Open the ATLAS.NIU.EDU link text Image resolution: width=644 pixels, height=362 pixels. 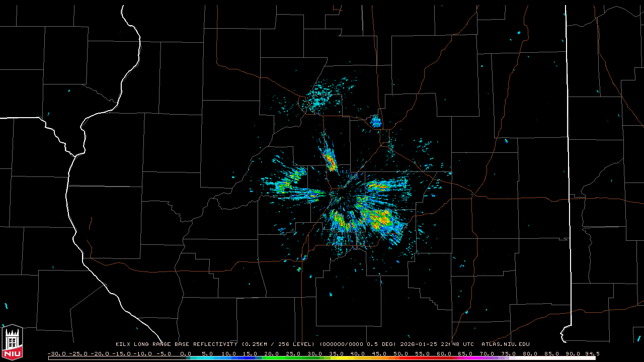(505, 344)
